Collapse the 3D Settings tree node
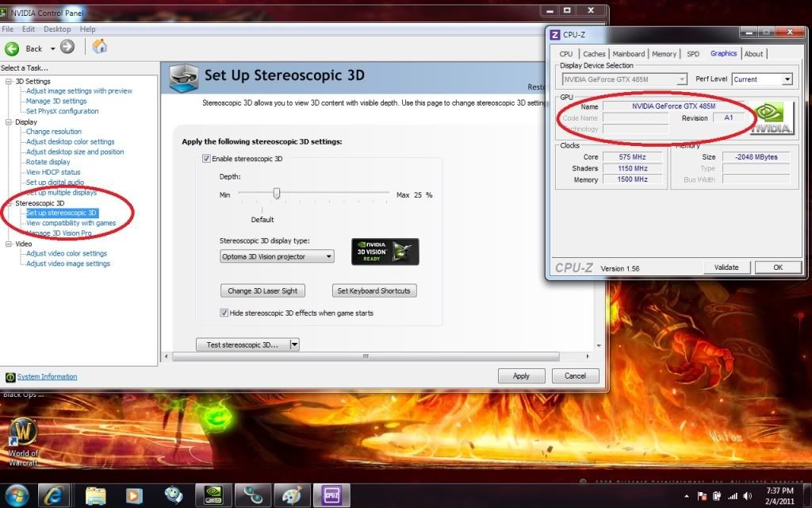Screen dimensions: 812x508 [8, 82]
